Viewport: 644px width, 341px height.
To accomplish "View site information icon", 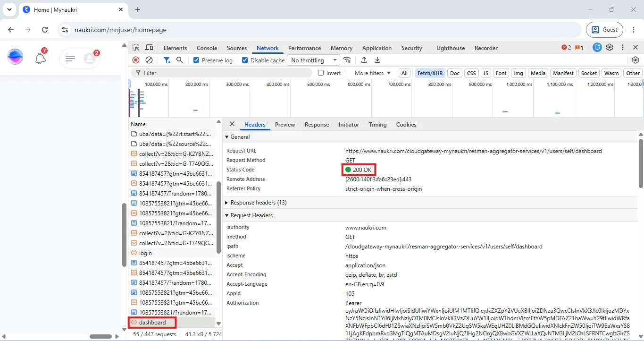I will 65,30.
